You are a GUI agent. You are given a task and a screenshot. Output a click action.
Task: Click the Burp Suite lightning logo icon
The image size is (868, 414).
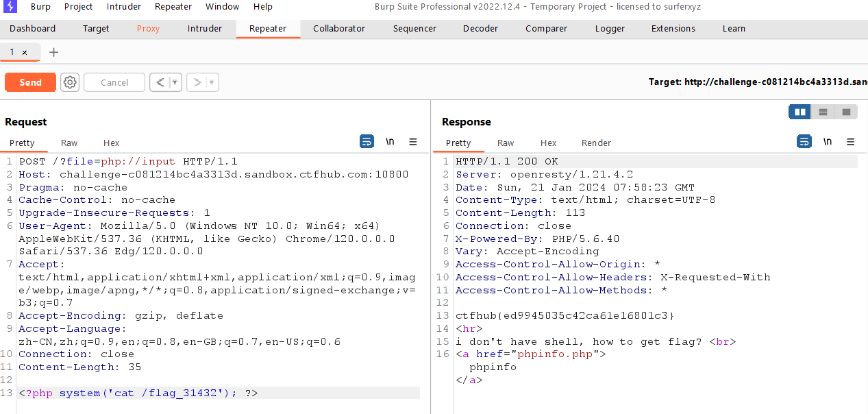(x=10, y=7)
